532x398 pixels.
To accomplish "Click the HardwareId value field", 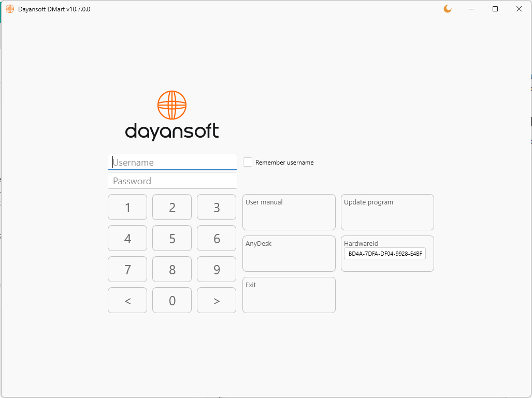I will coord(385,254).
